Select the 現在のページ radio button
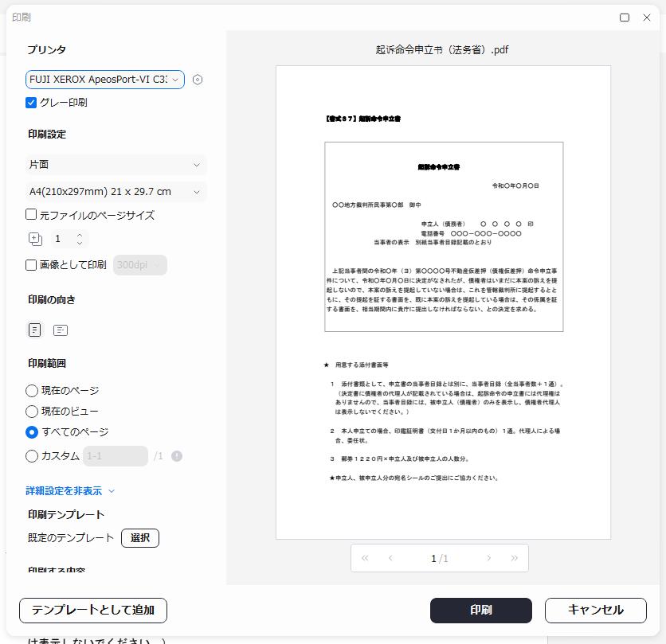This screenshot has width=666, height=644. [32, 390]
